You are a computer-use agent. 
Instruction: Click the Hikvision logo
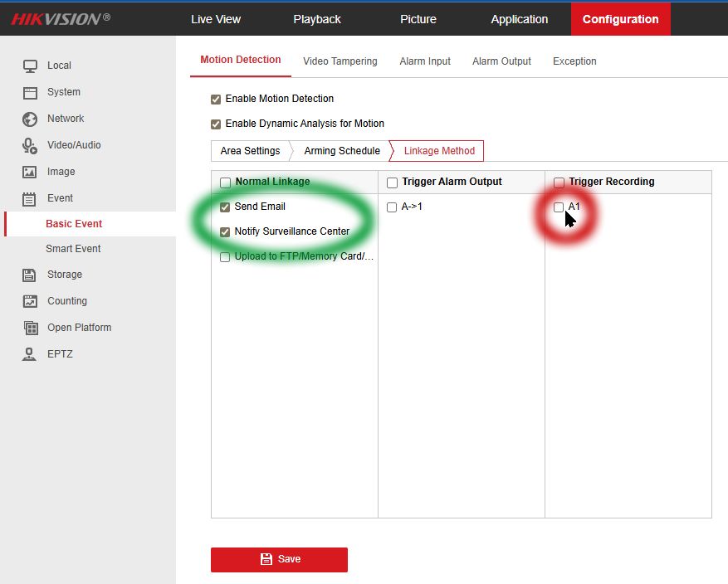pyautogui.click(x=61, y=19)
